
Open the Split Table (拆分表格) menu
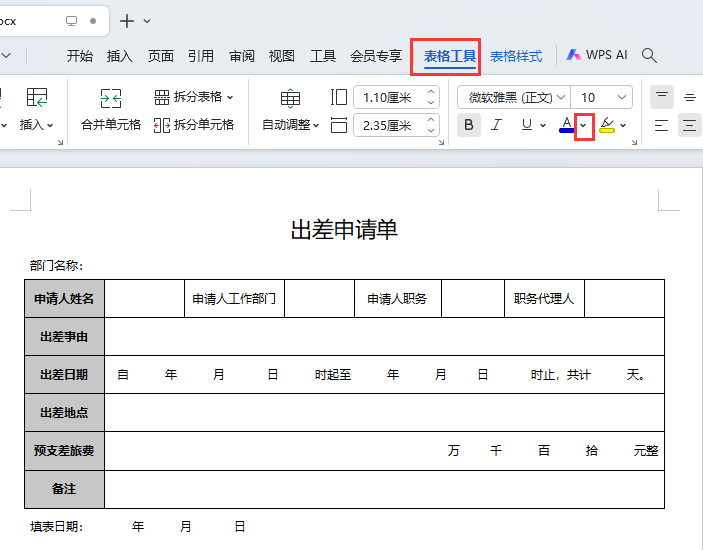coord(194,97)
